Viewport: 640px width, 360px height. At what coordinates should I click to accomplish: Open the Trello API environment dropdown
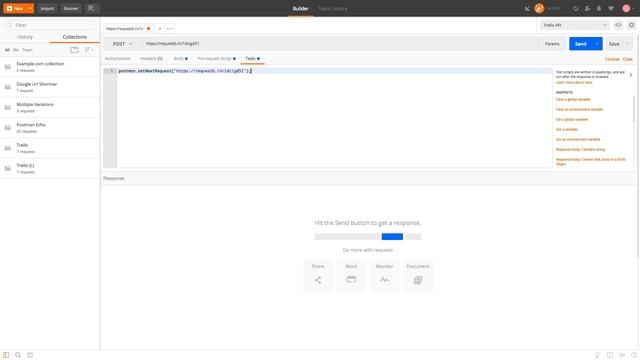pyautogui.click(x=575, y=25)
